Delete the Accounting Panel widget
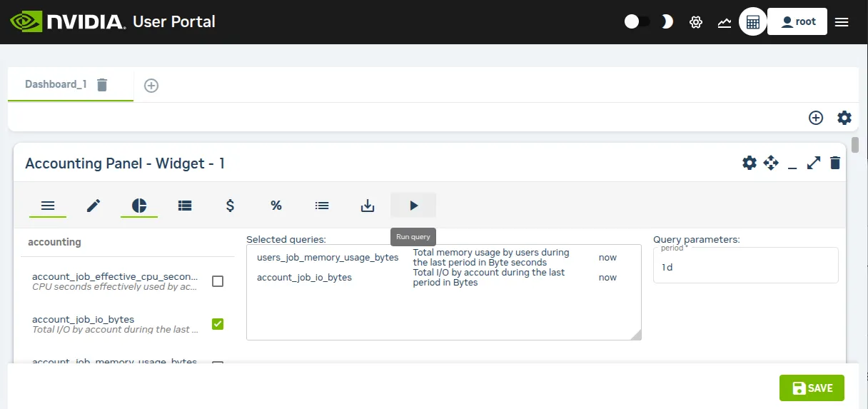 point(835,163)
